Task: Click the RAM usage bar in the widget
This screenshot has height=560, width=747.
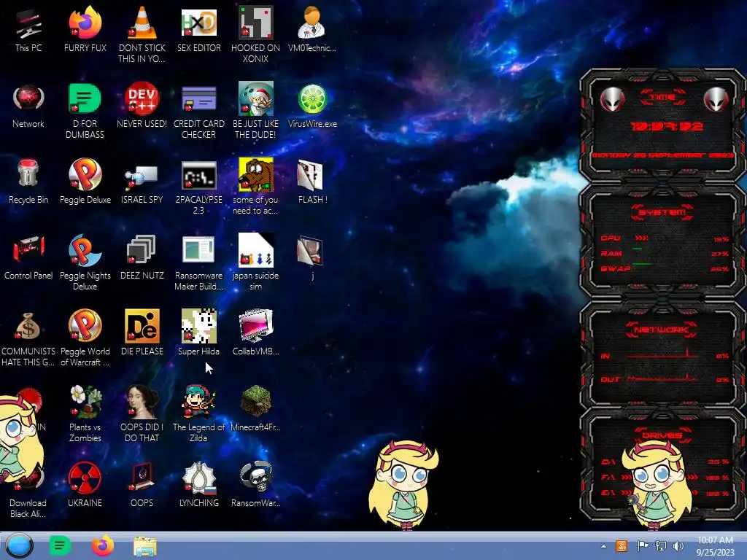Action: click(x=665, y=253)
